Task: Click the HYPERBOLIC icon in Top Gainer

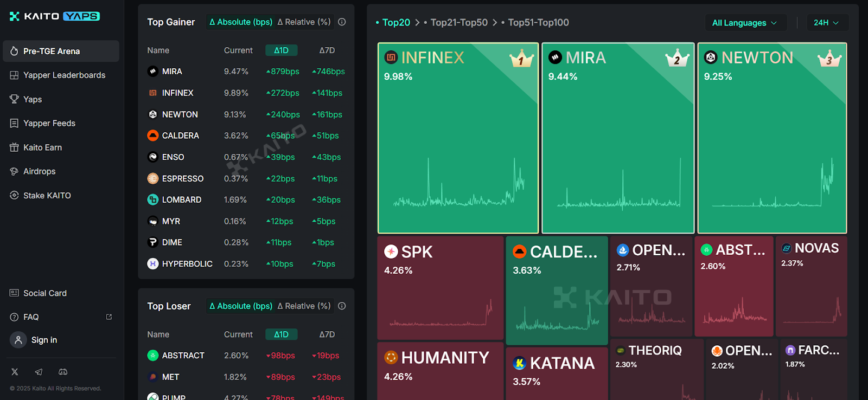Action: (153, 264)
